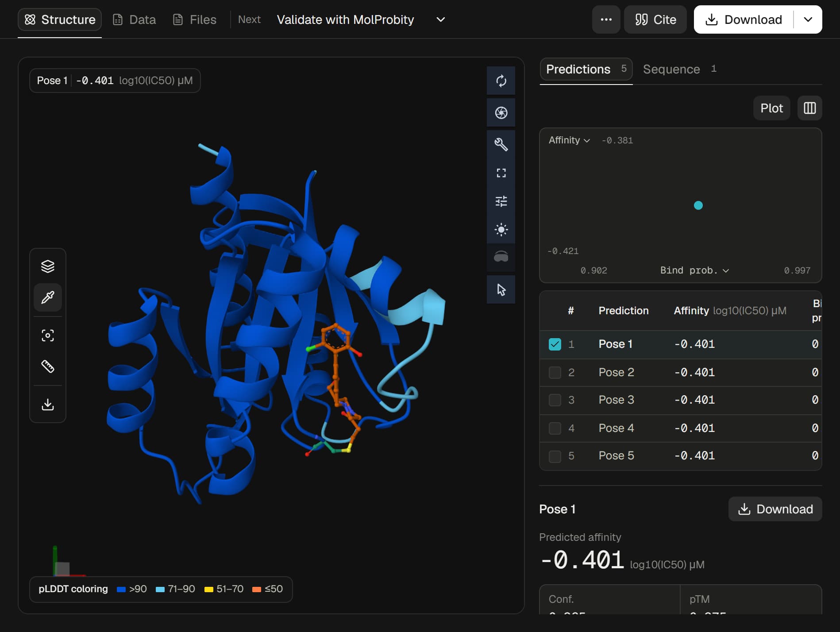The image size is (840, 632).
Task: Click the focus target icon in left sidebar
Action: [48, 335]
